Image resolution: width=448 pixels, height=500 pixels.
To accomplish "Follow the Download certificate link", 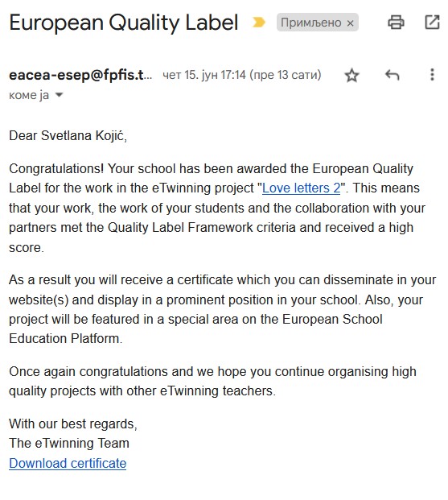I will (68, 463).
